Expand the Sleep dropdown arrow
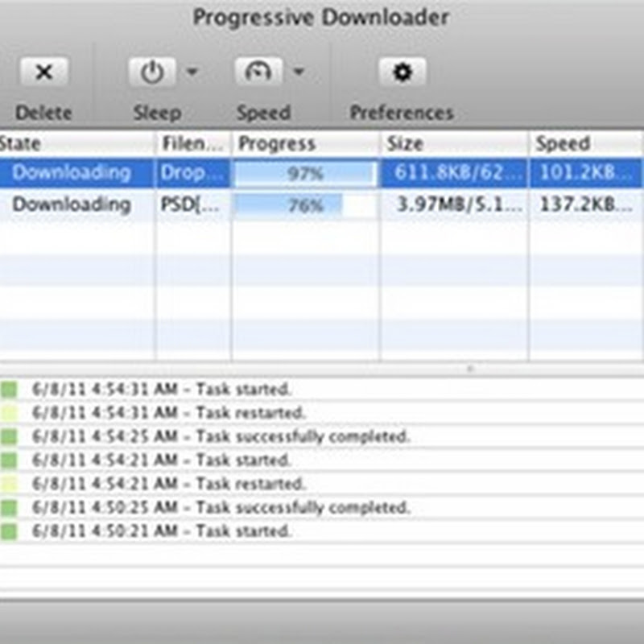The height and width of the screenshot is (644, 644). (192, 72)
